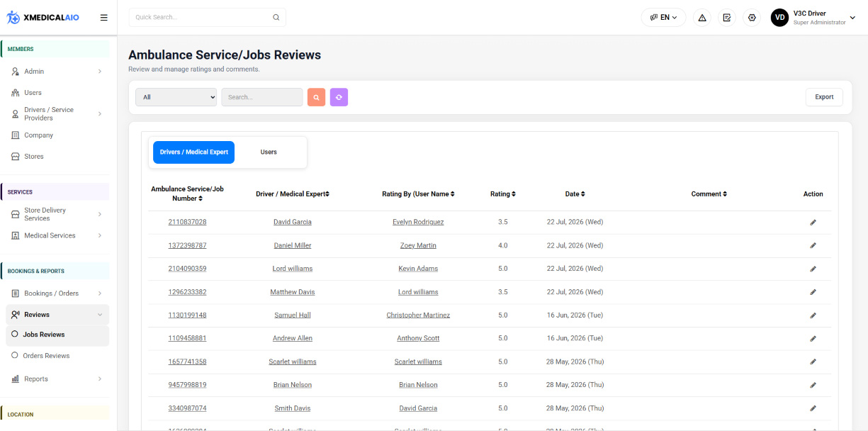868x431 pixels.
Task: Sort by Ambulance Service/Job Number column
Action: pos(187,194)
